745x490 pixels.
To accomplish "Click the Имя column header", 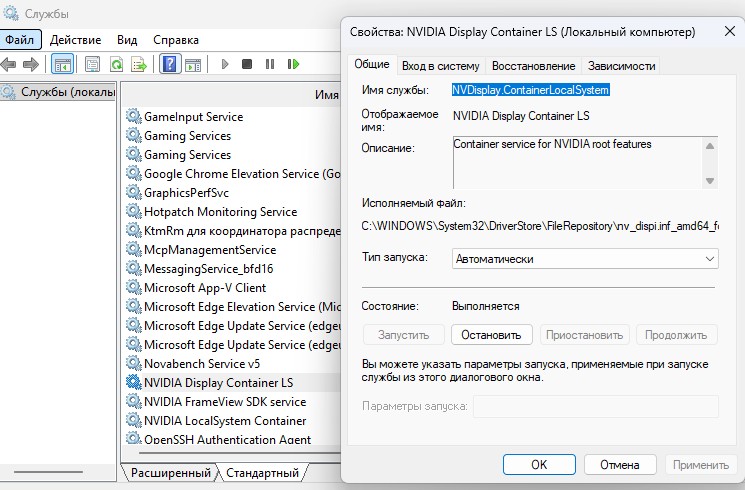I will 326,95.
